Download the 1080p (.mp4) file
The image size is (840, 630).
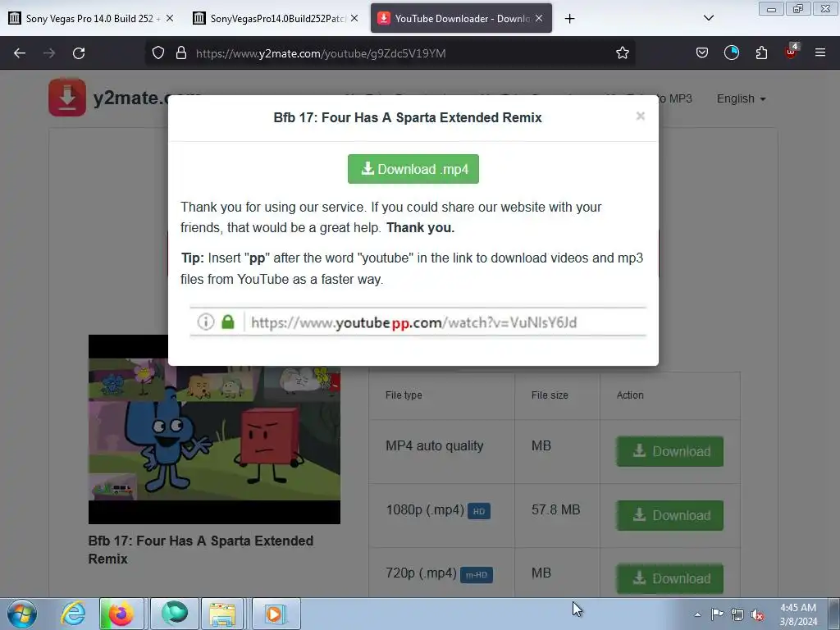click(669, 515)
